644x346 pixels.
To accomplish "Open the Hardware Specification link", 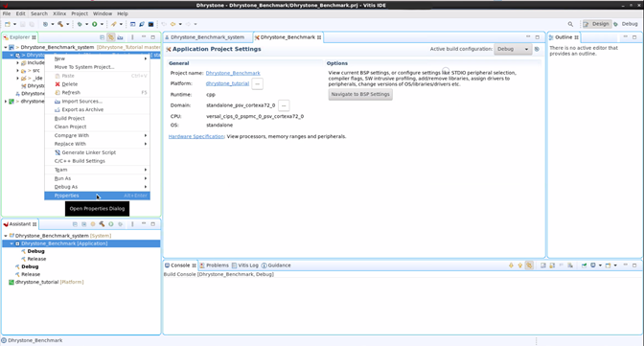I will [x=196, y=136].
